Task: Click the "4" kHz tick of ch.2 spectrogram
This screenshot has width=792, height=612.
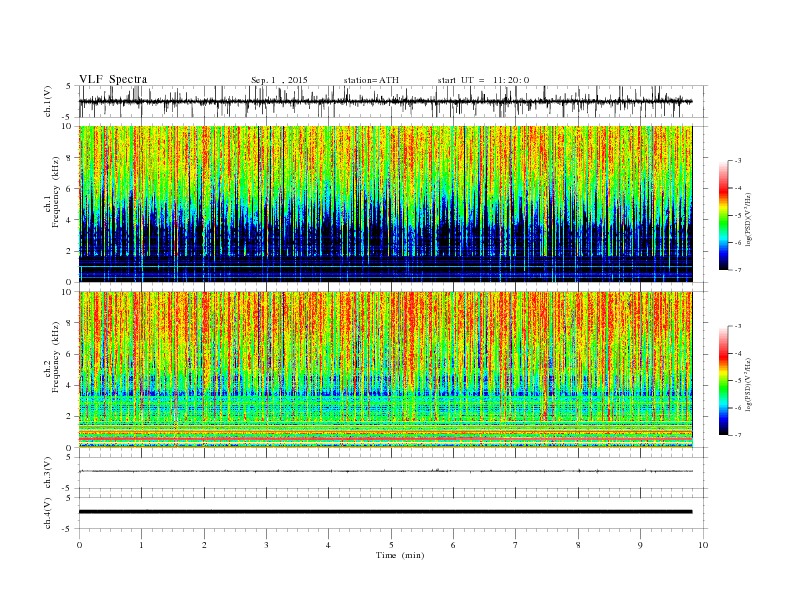Action: tap(69, 385)
